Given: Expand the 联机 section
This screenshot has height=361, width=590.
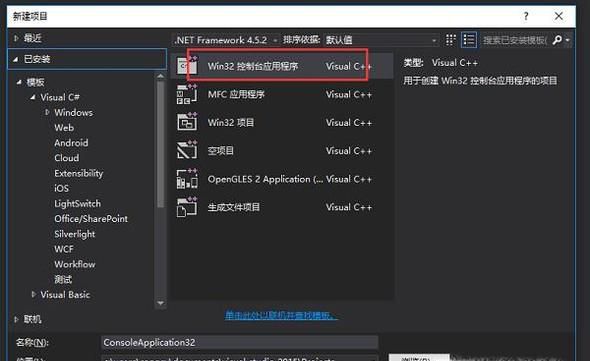Looking at the screenshot, I should point(16,319).
